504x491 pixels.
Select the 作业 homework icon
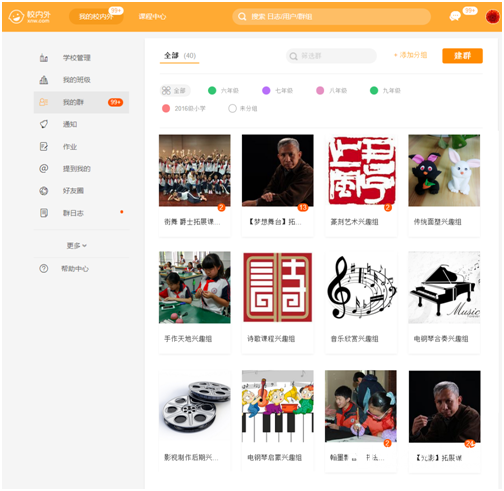44,146
